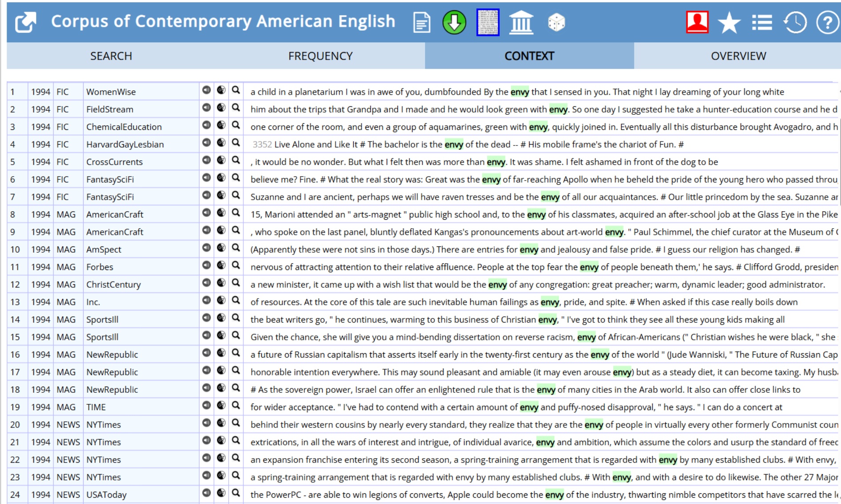The height and width of the screenshot is (504, 841).
Task: Switch to the SEARCH tab
Action: 111,56
